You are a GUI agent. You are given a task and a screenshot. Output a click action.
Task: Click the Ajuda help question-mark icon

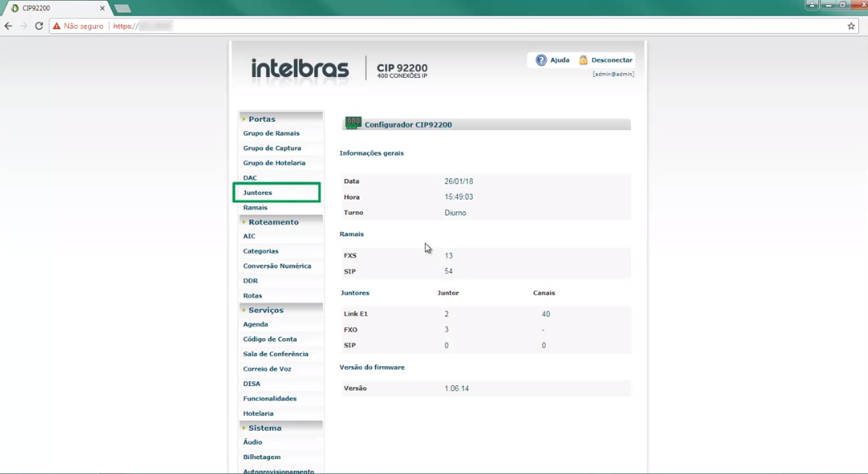541,60
